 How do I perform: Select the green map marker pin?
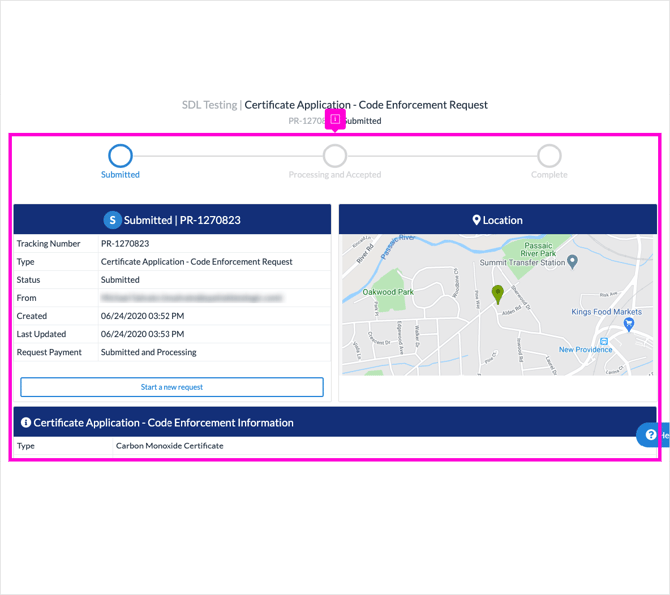pyautogui.click(x=497, y=295)
